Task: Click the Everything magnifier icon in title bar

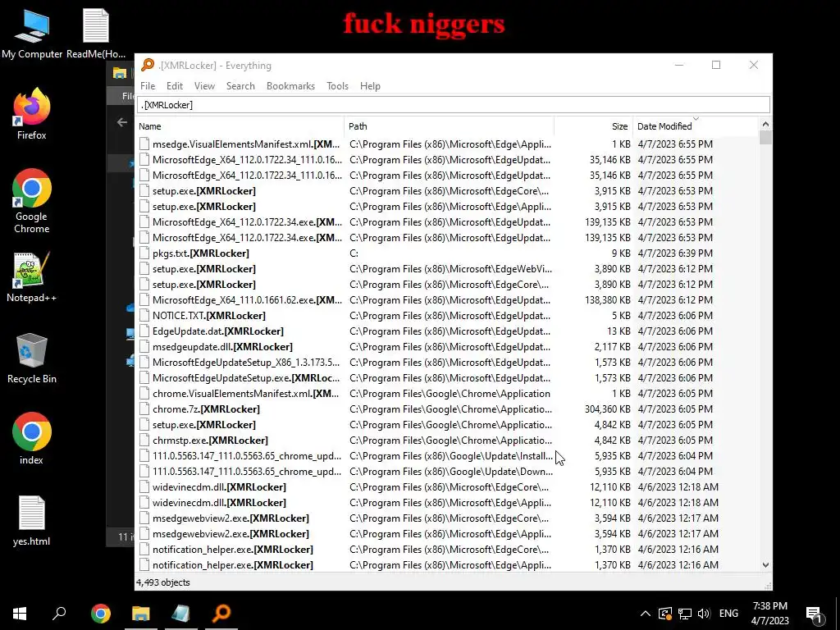Action: [x=148, y=66]
